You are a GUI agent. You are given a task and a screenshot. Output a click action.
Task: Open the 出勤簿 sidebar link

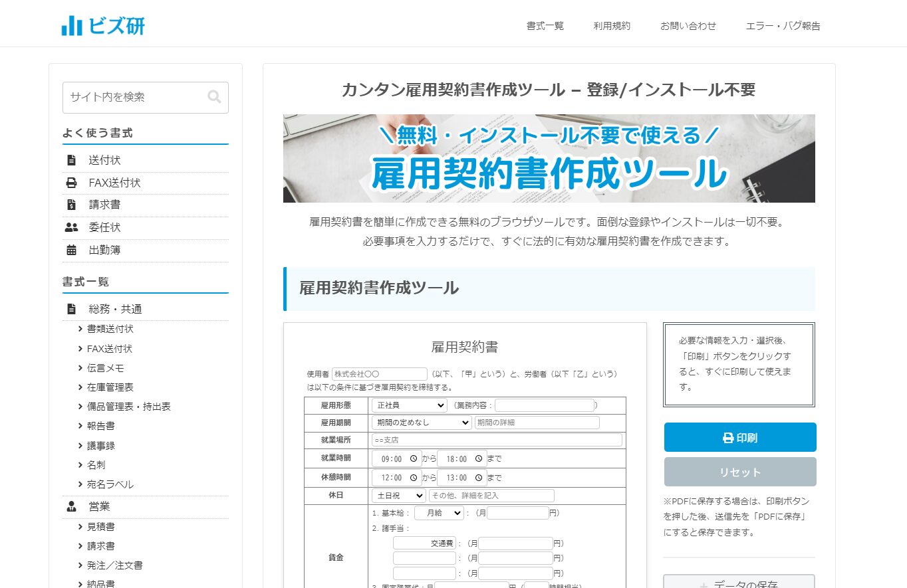(x=104, y=250)
